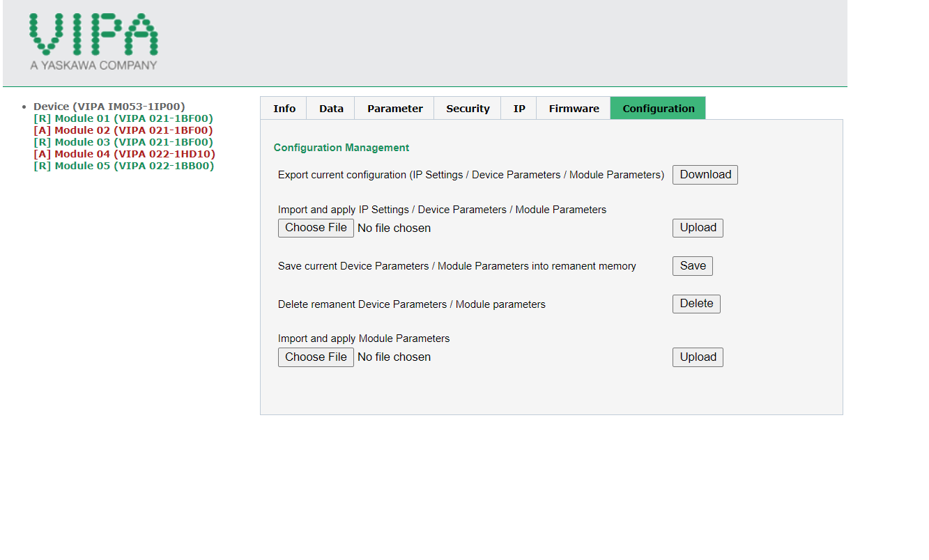Open the Info tab

tap(284, 108)
